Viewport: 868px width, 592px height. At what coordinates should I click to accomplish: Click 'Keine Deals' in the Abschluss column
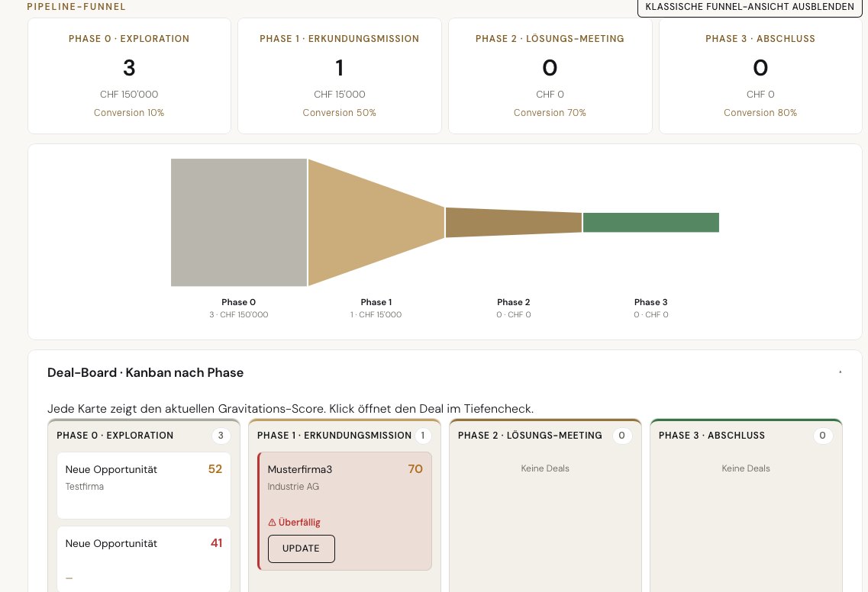coord(746,468)
